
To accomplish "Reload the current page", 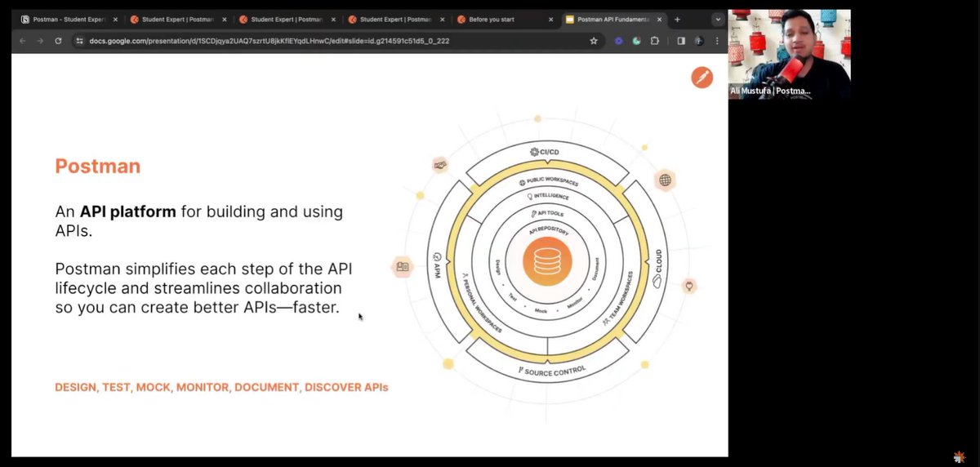I will (x=58, y=40).
